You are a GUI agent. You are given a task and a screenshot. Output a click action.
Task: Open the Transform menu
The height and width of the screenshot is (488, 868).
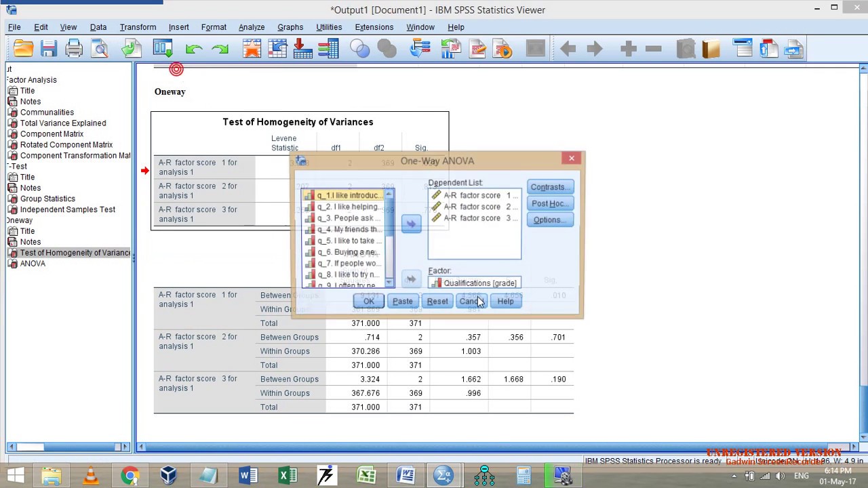(138, 27)
